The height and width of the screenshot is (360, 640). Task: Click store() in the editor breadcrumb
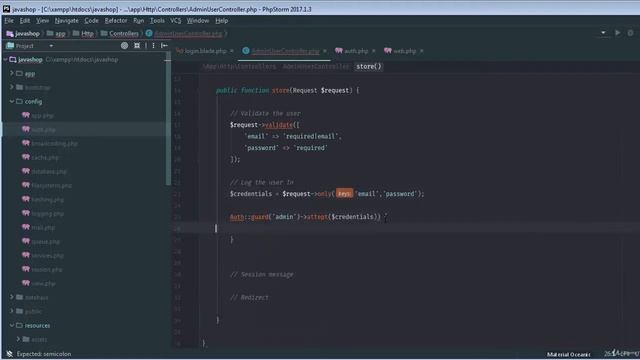click(x=369, y=66)
